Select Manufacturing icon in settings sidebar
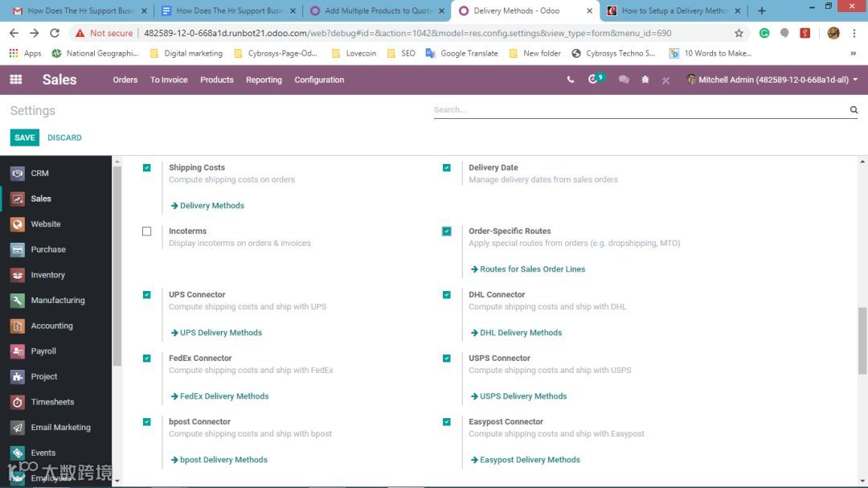The image size is (868, 488). [x=17, y=300]
